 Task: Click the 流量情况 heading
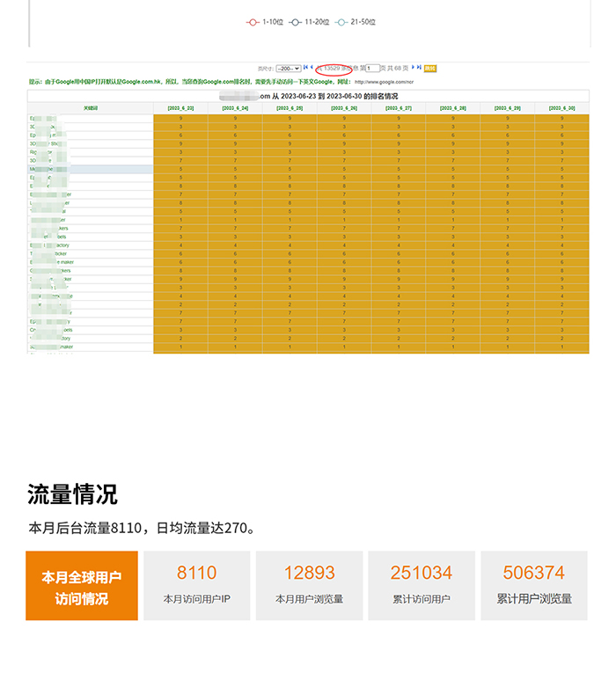tap(72, 494)
